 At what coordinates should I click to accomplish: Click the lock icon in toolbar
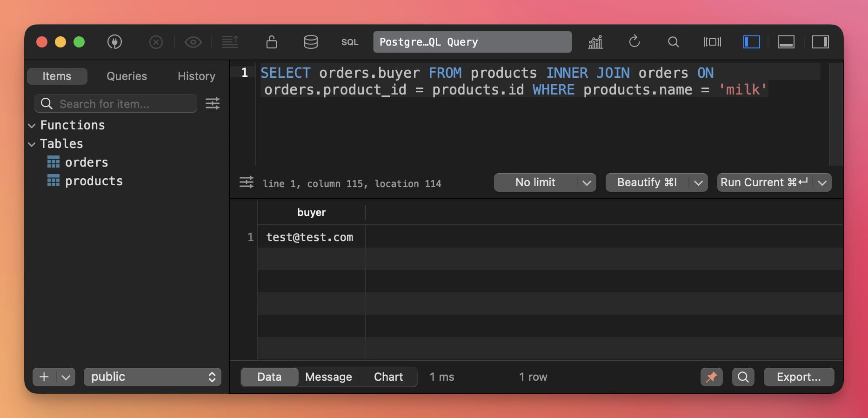point(272,42)
